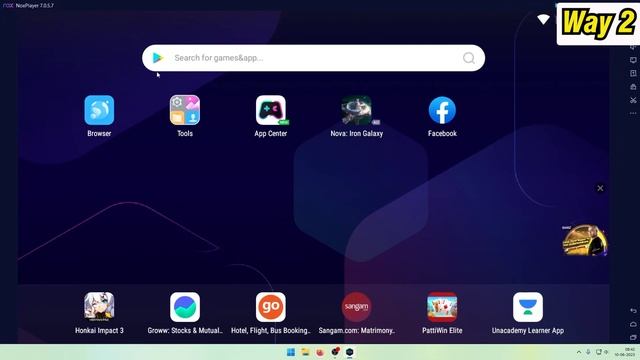Open Honkai Impact 3 from the dock

(99, 307)
